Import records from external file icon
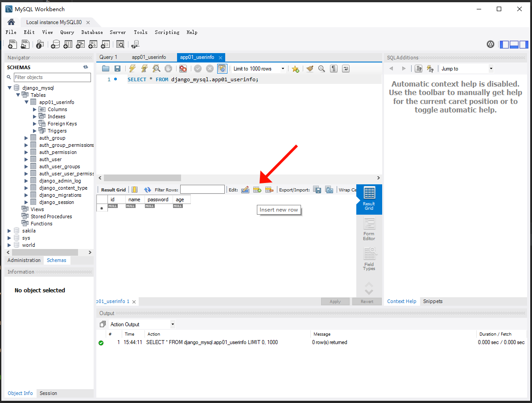Screen dimensions: 532x403 [329, 190]
